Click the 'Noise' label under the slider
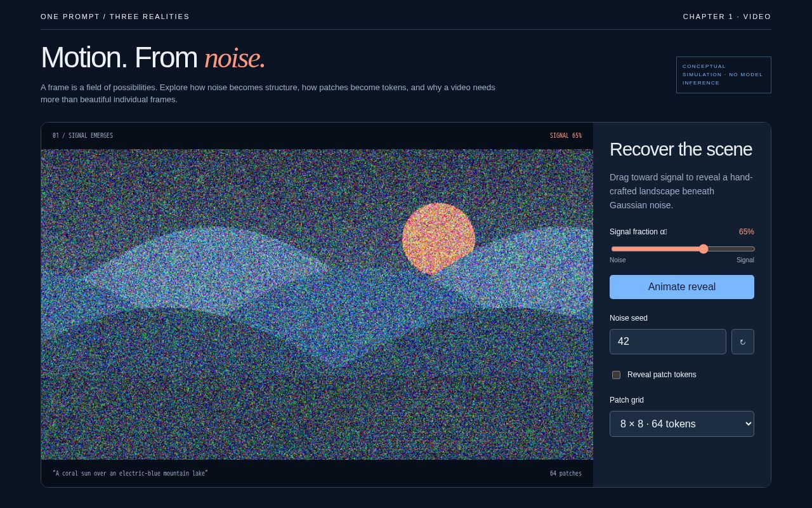This screenshot has width=812, height=508. tap(618, 260)
